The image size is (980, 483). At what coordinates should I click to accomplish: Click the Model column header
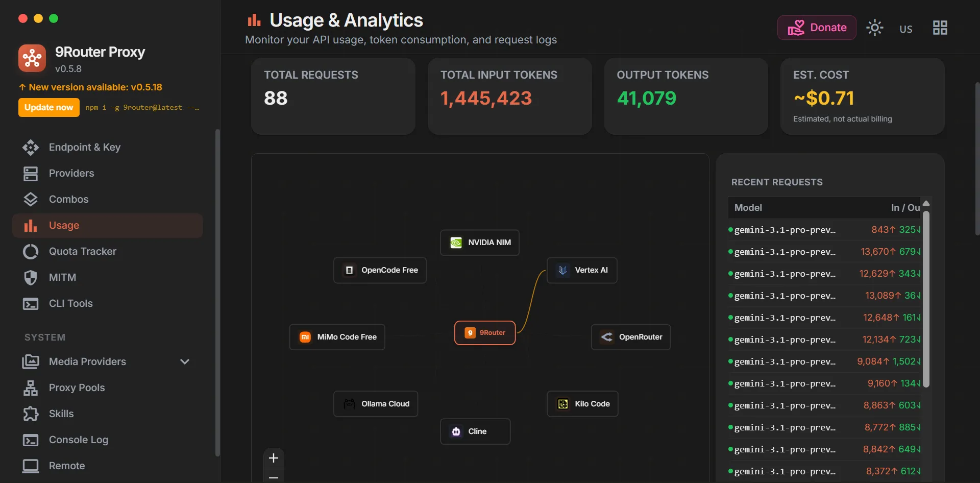pos(748,208)
